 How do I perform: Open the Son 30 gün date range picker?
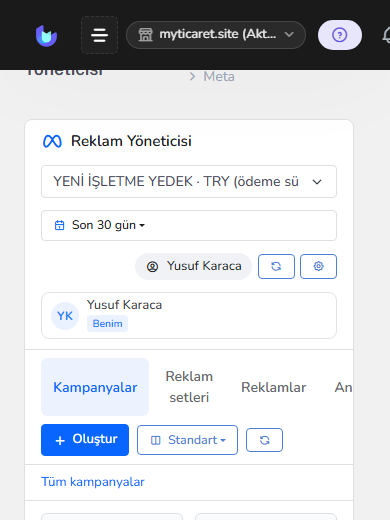click(x=189, y=225)
